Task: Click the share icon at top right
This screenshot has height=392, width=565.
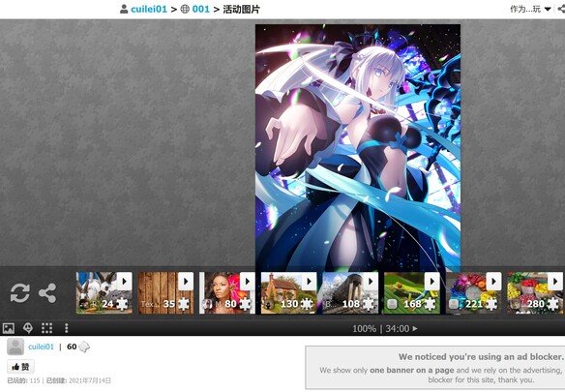Action: 561,9
